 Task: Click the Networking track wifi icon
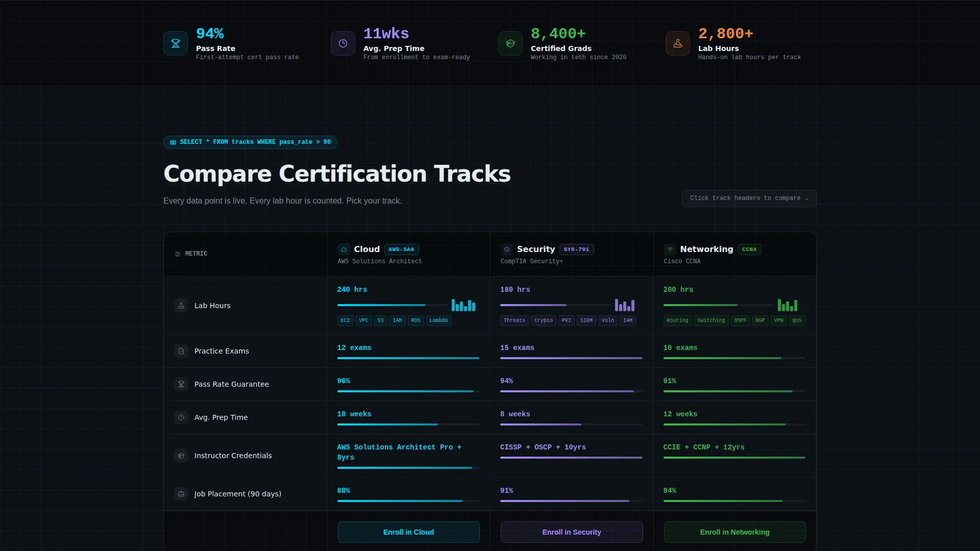click(x=670, y=249)
